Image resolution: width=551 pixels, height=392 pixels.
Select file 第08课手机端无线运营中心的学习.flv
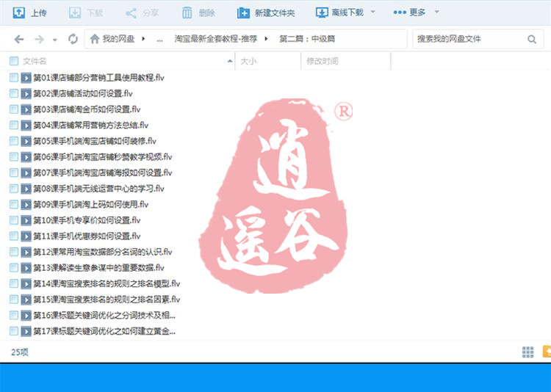[x=98, y=189]
